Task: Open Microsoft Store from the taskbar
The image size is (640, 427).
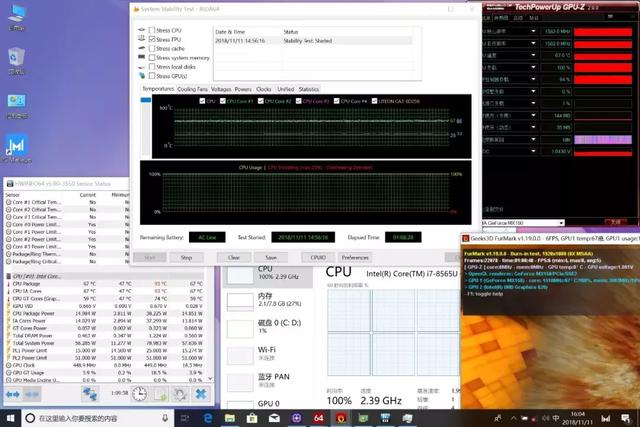Action: (x=252, y=418)
